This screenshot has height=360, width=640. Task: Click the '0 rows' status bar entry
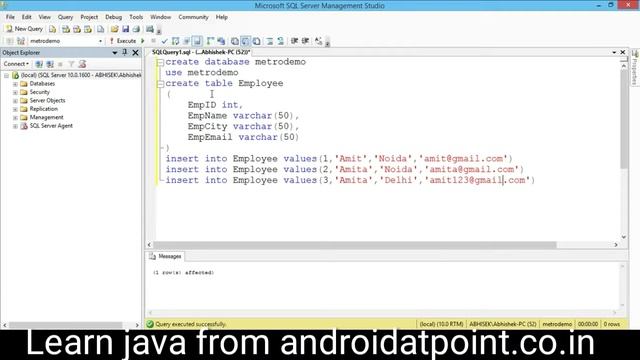612,324
